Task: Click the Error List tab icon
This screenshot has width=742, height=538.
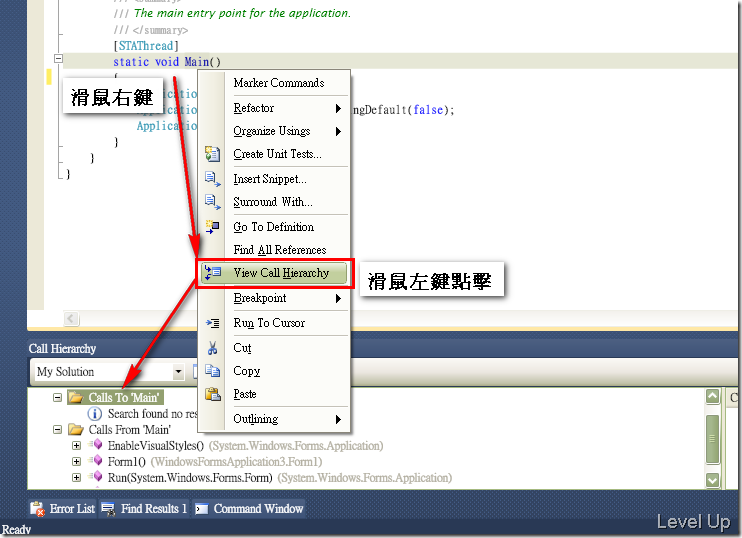Action: point(37,509)
